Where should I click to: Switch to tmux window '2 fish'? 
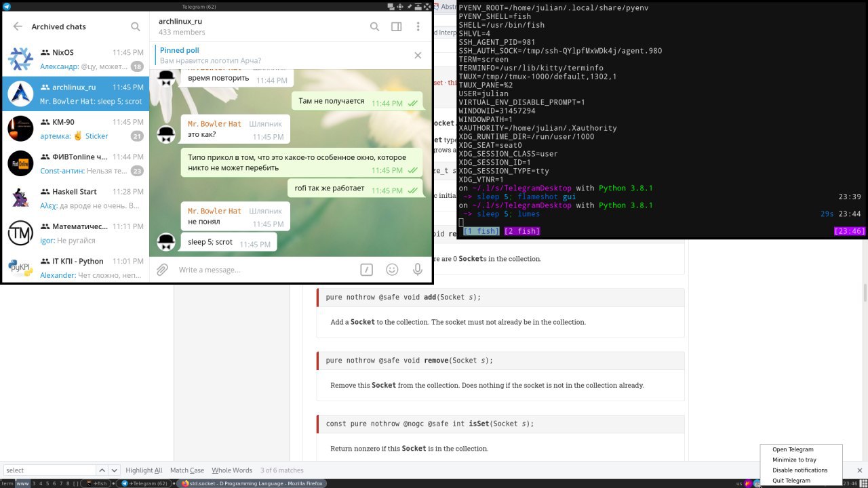tap(521, 231)
